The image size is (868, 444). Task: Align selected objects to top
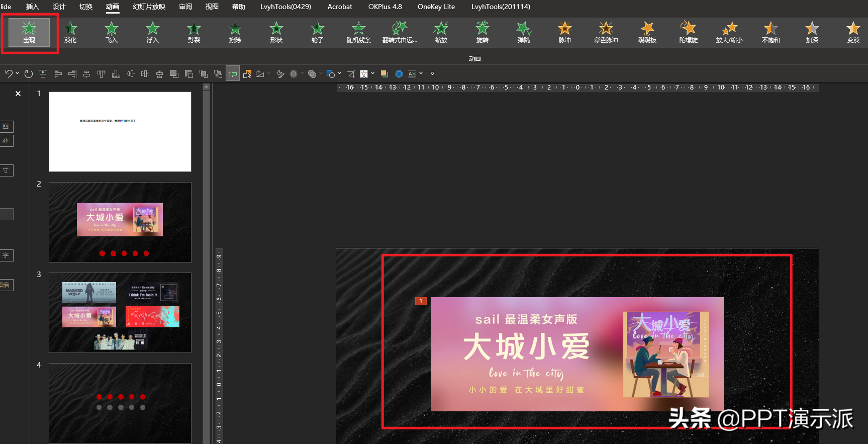(101, 74)
